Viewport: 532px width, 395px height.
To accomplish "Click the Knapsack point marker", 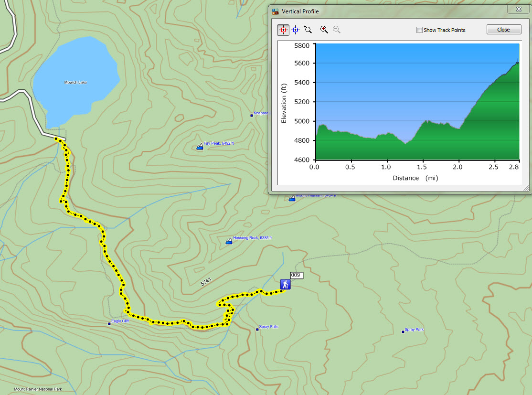I will [x=252, y=115].
